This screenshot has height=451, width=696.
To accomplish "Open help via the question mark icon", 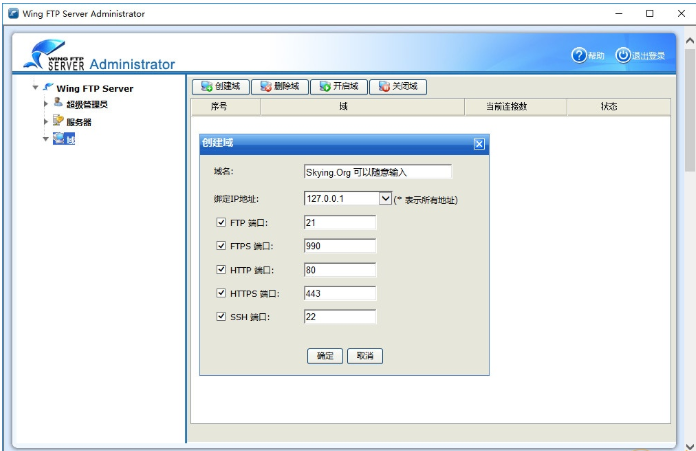I will [x=579, y=55].
